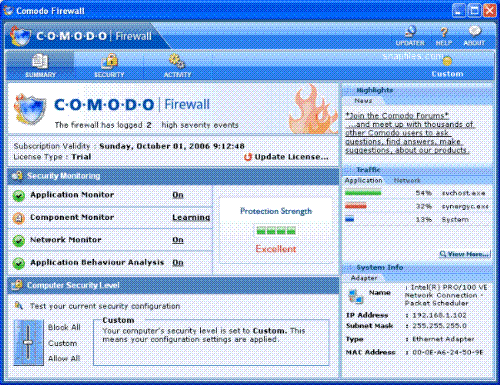Screen dimensions: 500x385
Task: Select the News tab under Highlights
Action: [363, 100]
